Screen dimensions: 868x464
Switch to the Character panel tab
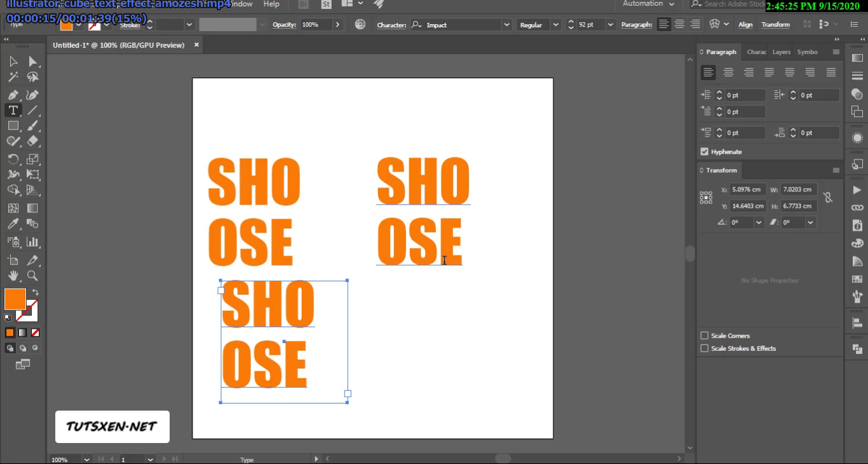(756, 52)
